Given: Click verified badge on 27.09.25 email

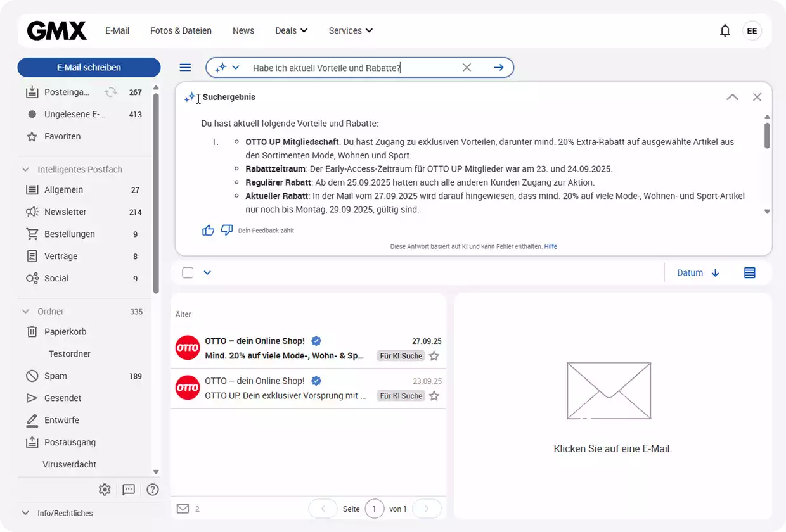Looking at the screenshot, I should tap(316, 341).
